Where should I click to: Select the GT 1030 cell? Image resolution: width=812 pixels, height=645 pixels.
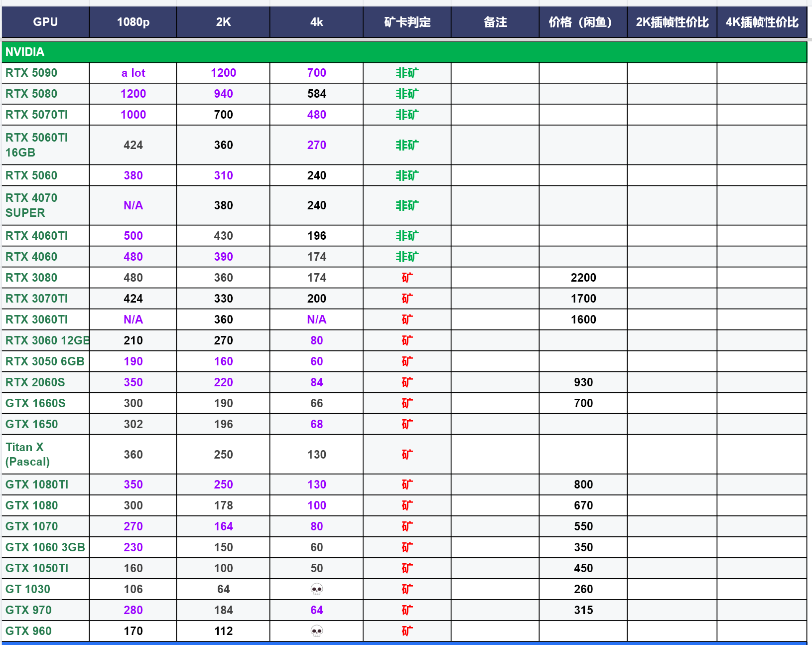click(x=45, y=589)
